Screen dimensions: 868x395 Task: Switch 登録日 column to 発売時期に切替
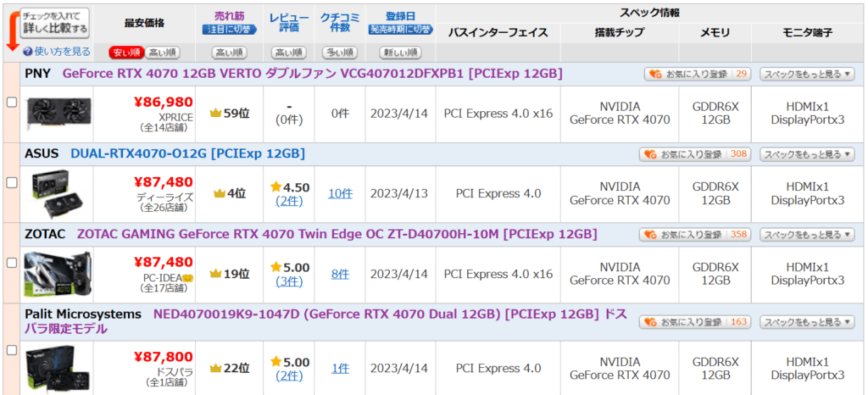[400, 30]
